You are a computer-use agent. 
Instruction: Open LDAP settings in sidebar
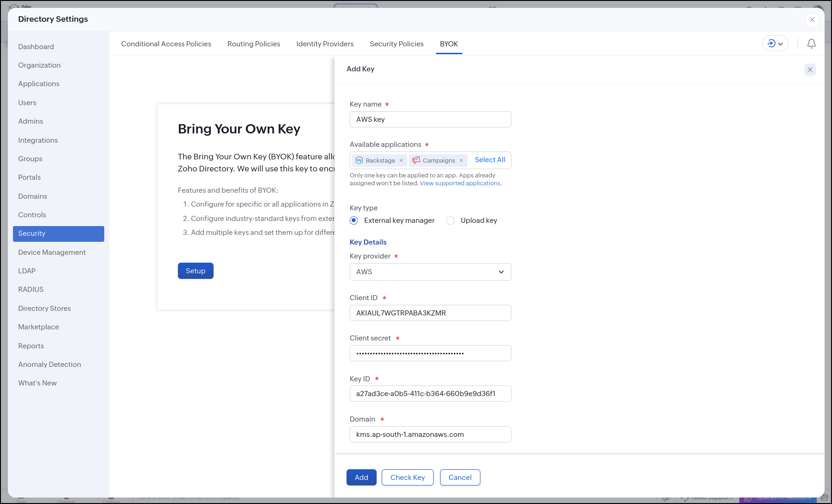(58, 271)
